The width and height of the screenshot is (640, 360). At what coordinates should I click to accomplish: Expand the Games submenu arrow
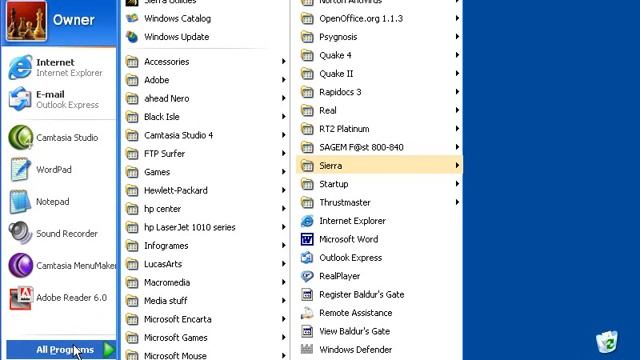[283, 171]
